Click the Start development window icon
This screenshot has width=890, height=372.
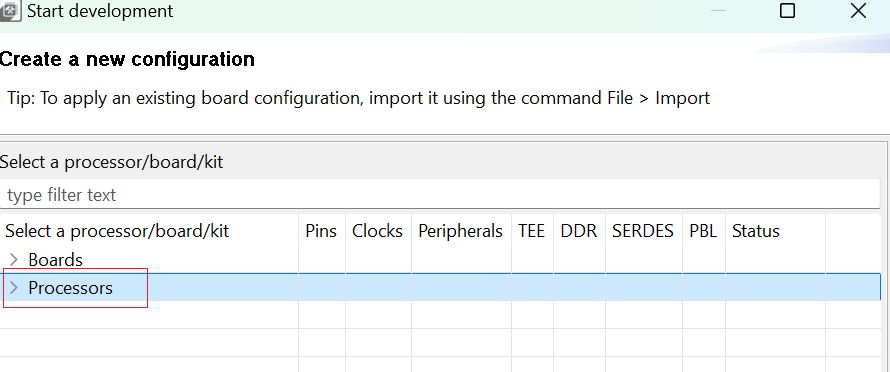[10, 11]
